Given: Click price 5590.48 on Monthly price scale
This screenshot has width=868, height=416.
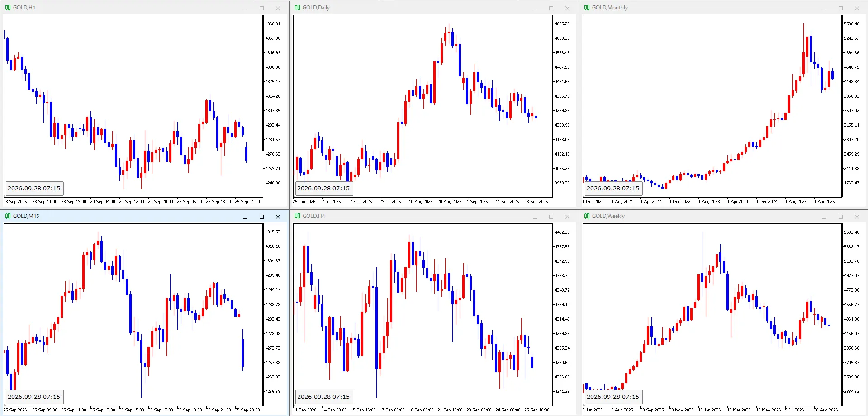Looking at the screenshot, I should click(852, 24).
